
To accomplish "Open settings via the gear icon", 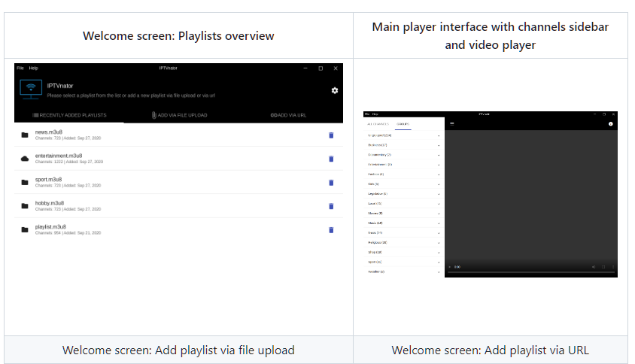I will point(335,91).
